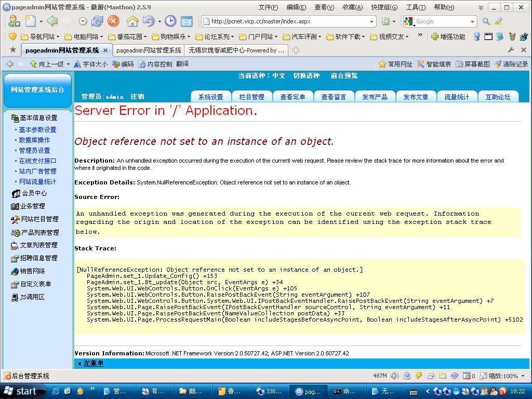The width and height of the screenshot is (532, 399).
Task: Expand 会员中心 in the sidebar
Action: pos(34,193)
